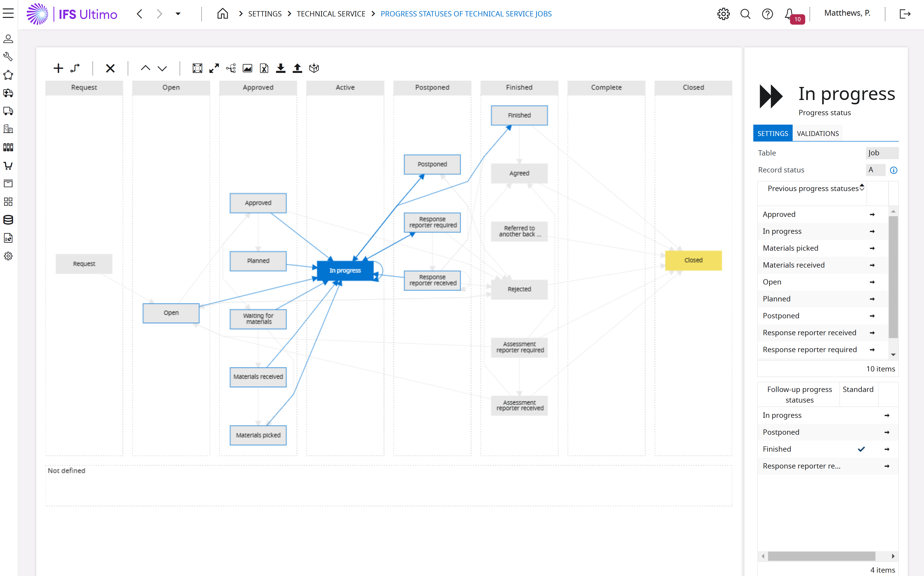Open the TECHNICAL SERVICE breadcrumb link
Viewport: 924px width, 576px height.
[331, 14]
